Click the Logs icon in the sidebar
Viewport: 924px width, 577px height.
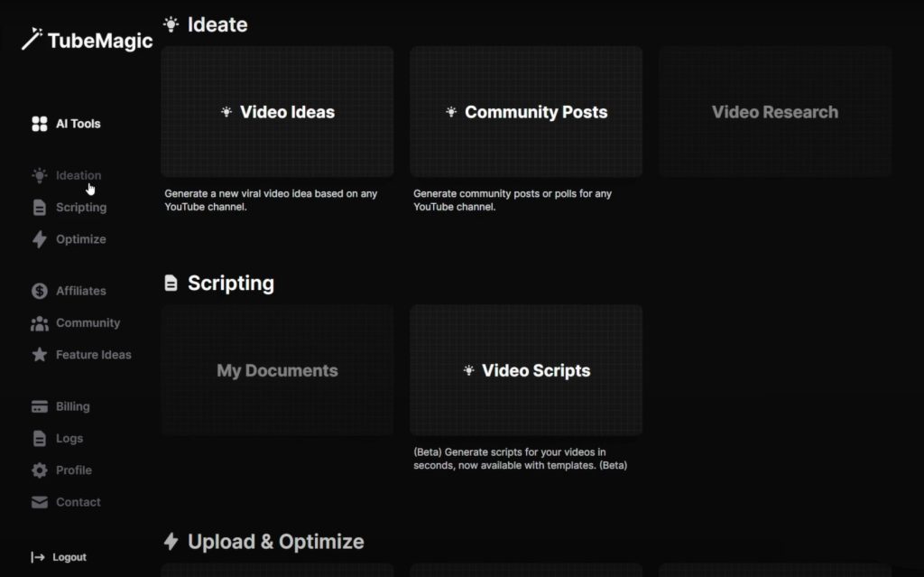38,438
